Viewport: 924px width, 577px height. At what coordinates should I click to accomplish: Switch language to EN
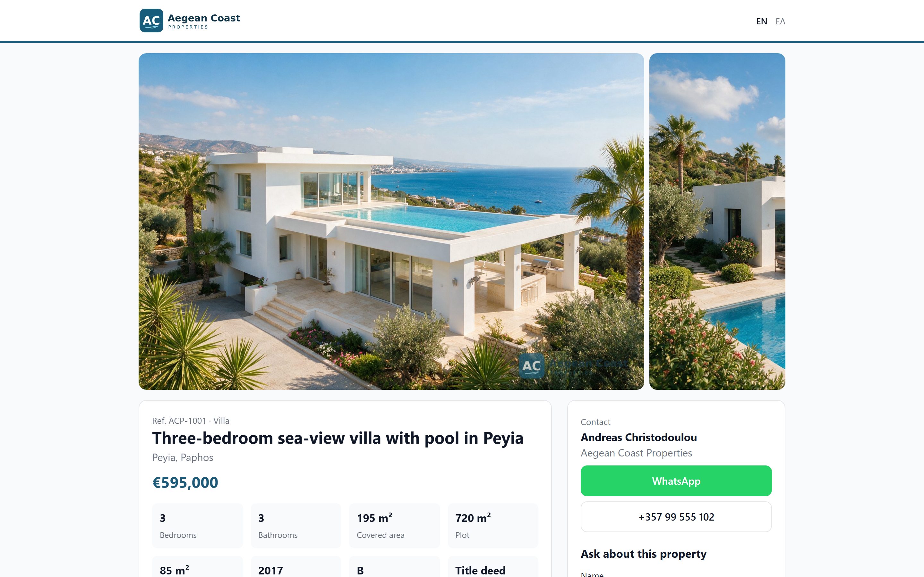click(x=761, y=21)
